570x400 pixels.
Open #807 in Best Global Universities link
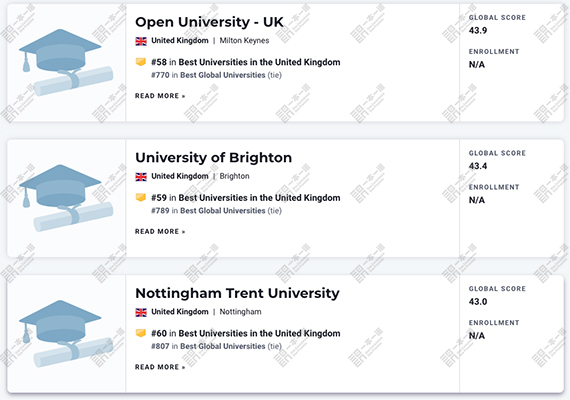click(208, 346)
